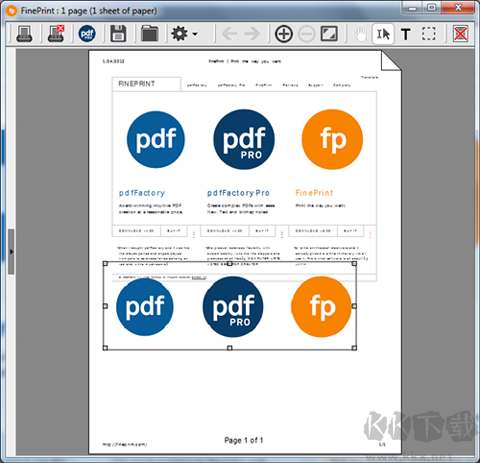Viewport: 480px width, 463px height.
Task: Click the settings gear icon
Action: [x=180, y=34]
